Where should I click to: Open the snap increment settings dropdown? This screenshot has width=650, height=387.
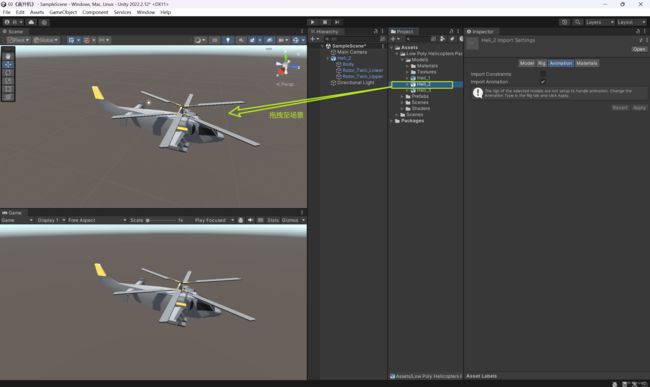click(104, 40)
